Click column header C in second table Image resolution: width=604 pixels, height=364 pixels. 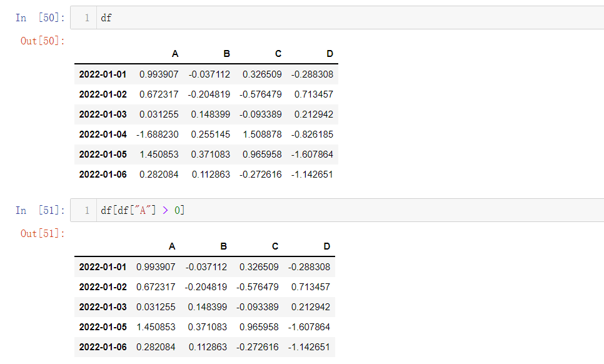(x=275, y=246)
